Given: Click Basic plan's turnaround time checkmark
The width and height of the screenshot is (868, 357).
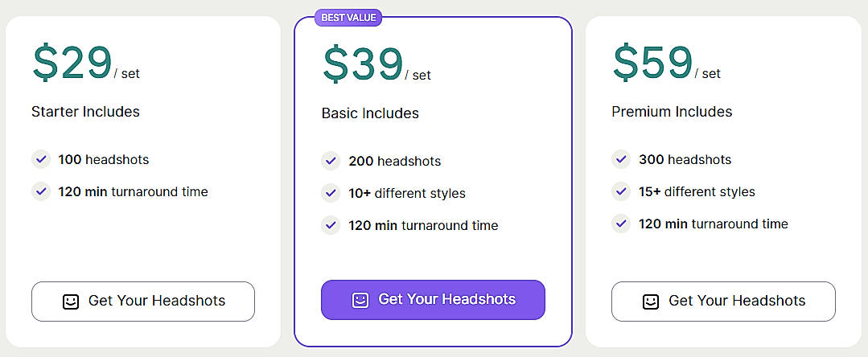Looking at the screenshot, I should (x=331, y=225).
